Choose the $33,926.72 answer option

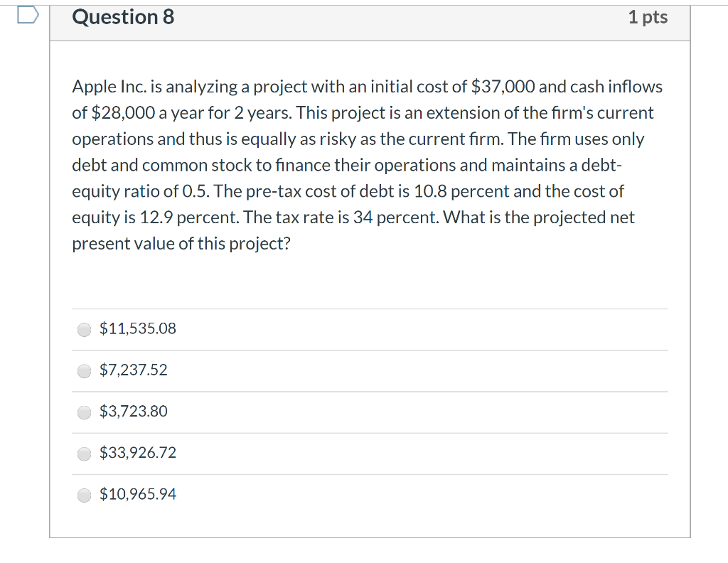coord(83,454)
